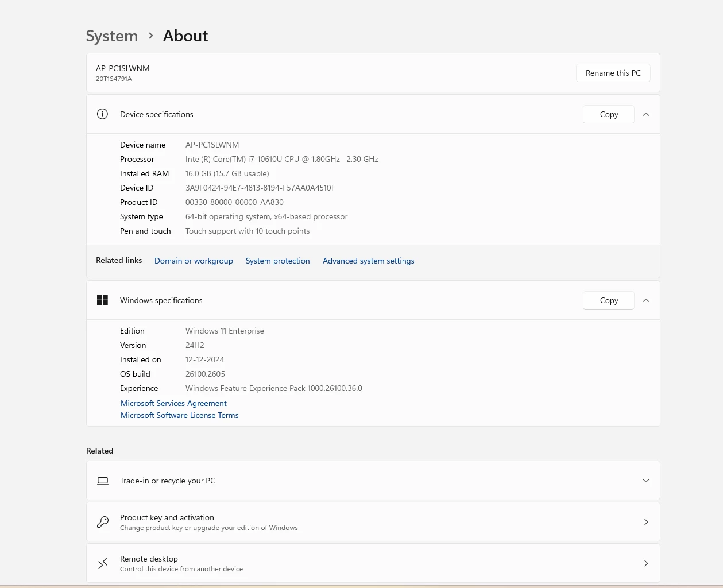Click Product ID value 00330-80000-00000-AA830
The height and width of the screenshot is (588, 723).
pyautogui.click(x=234, y=202)
